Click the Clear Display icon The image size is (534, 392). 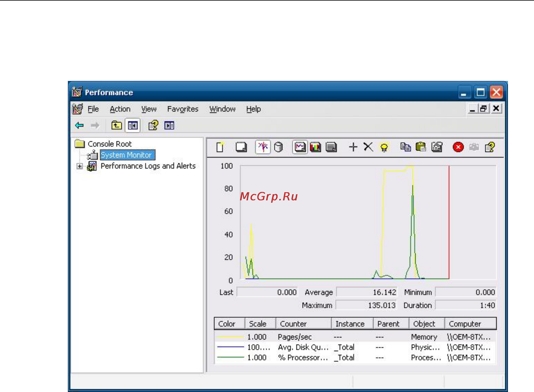241,147
